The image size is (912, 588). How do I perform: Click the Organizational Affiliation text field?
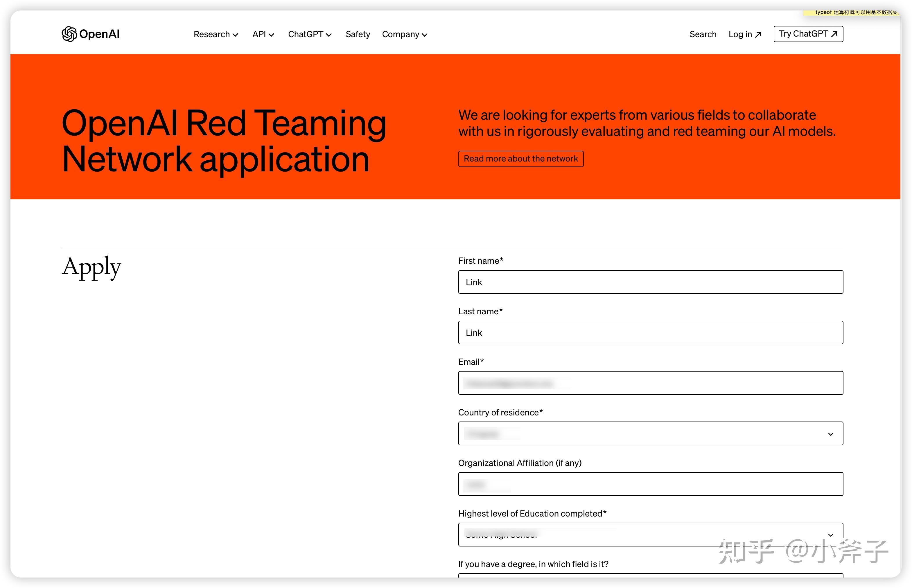(650, 484)
